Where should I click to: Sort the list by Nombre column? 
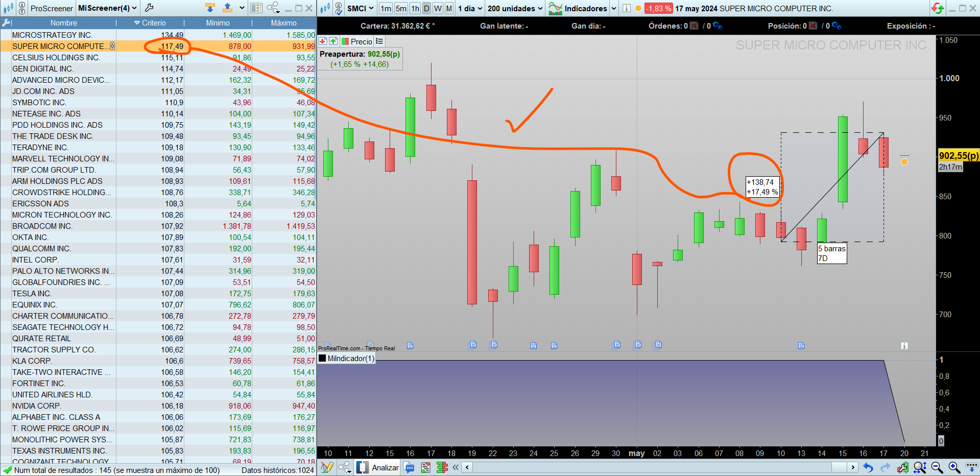64,23
